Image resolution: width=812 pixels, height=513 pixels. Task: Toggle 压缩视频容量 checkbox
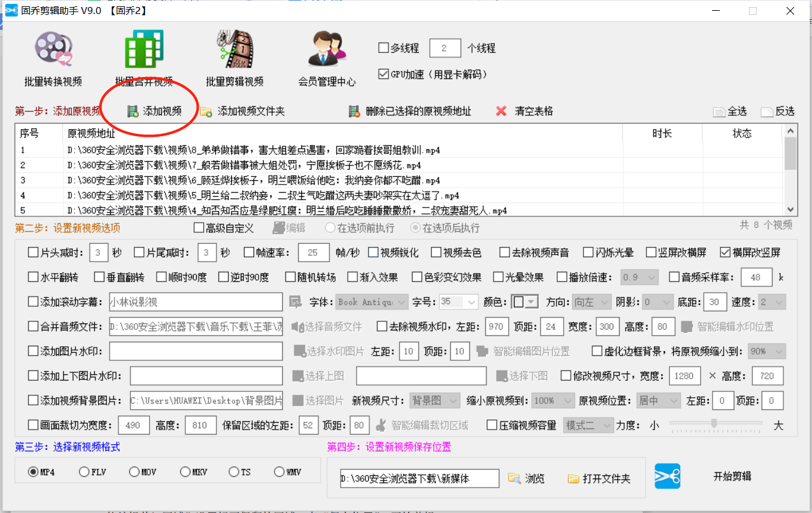coord(492,425)
